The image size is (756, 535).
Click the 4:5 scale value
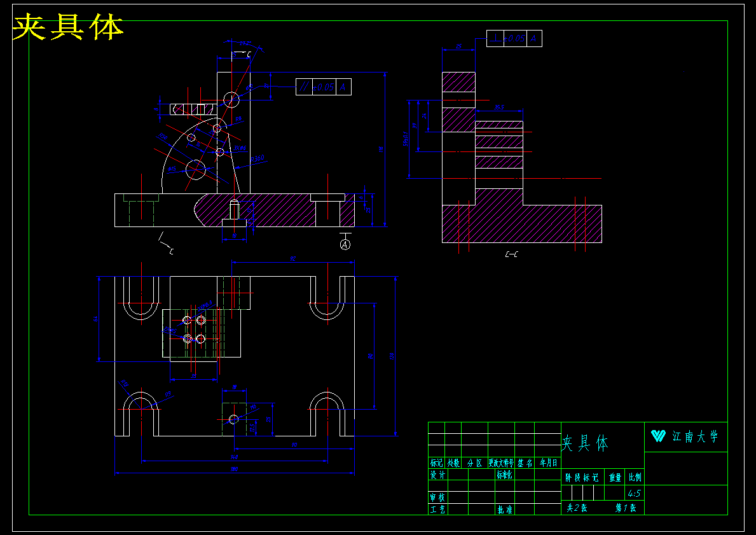[x=634, y=493]
